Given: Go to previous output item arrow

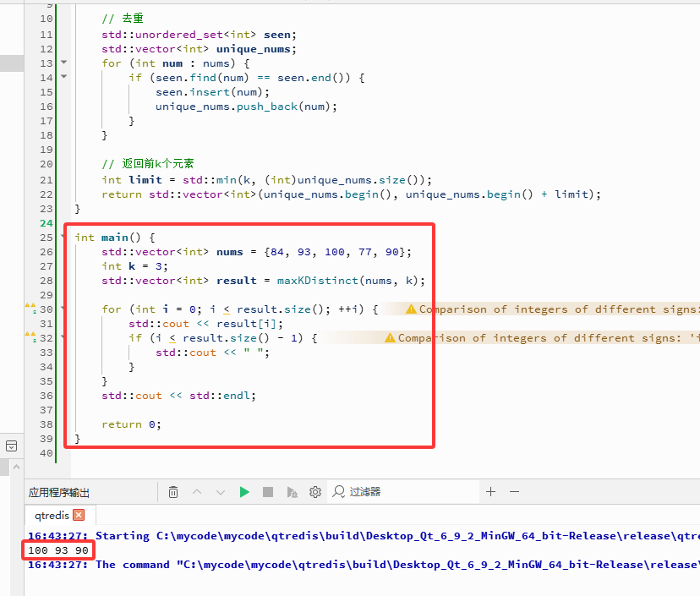Looking at the screenshot, I should (197, 492).
